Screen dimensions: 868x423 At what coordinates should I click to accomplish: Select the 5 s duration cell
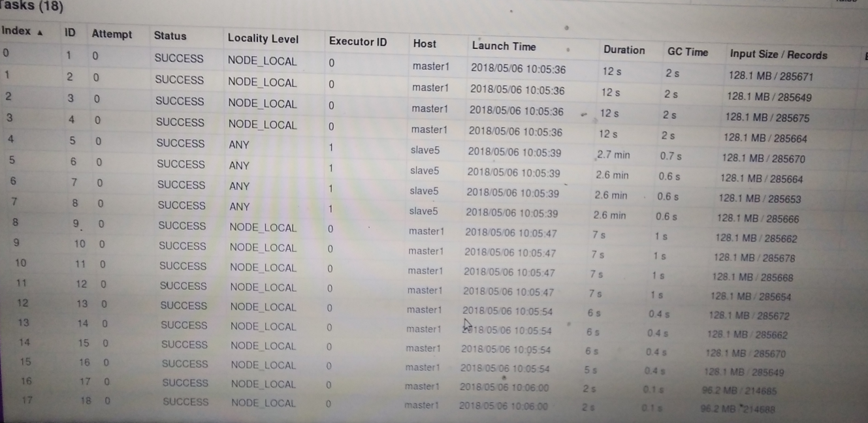tap(590, 369)
